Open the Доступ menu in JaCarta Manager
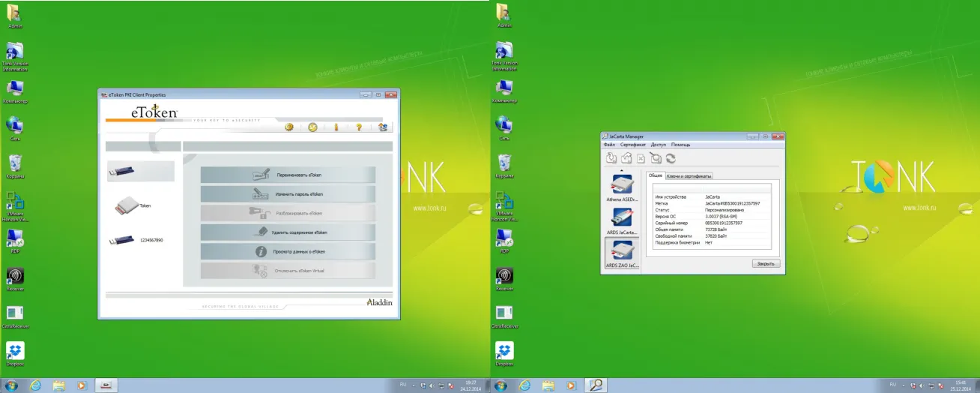Image resolution: width=980 pixels, height=393 pixels. pyautogui.click(x=659, y=145)
